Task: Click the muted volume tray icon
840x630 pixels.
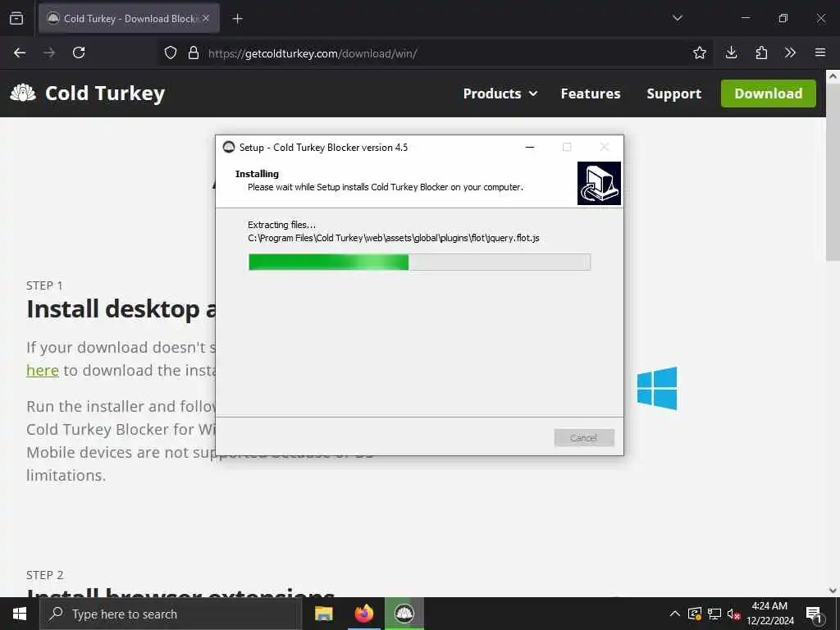Action: (733, 614)
